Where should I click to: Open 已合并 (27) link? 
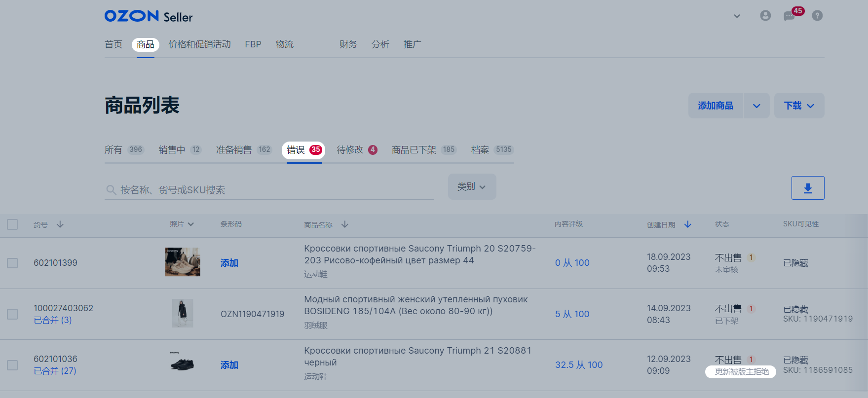pos(55,371)
